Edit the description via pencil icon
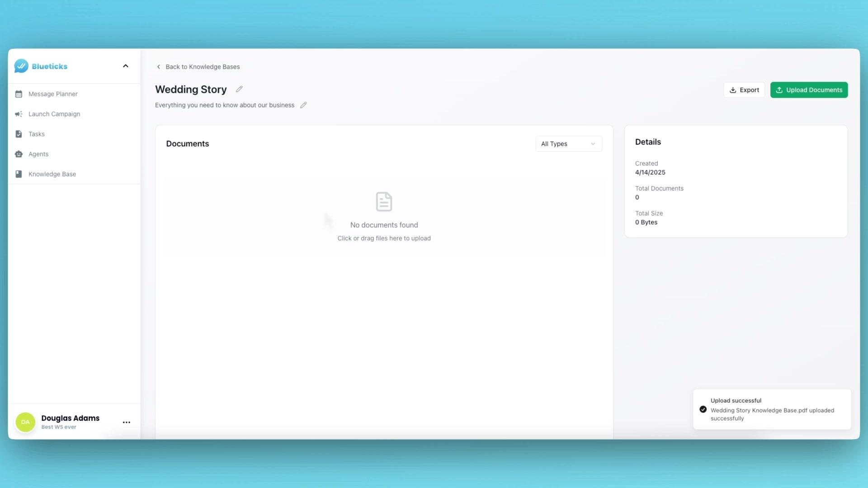Screen dimensions: 868x488 click(303, 105)
